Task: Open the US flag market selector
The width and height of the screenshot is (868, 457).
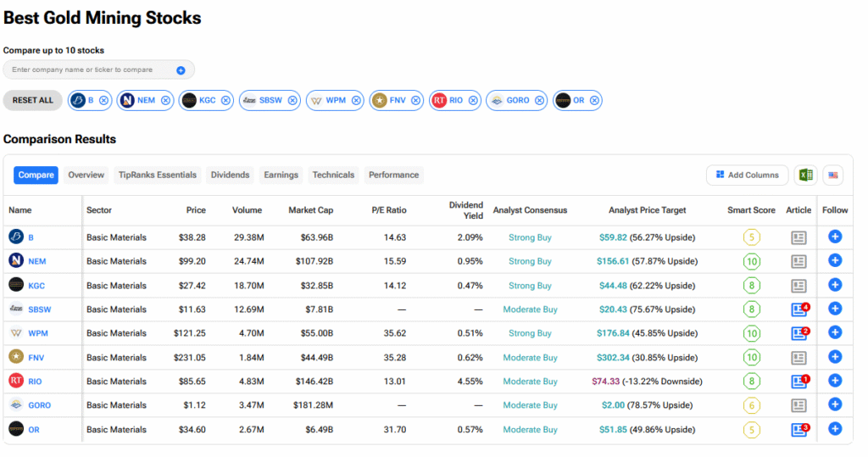Action: click(x=832, y=175)
